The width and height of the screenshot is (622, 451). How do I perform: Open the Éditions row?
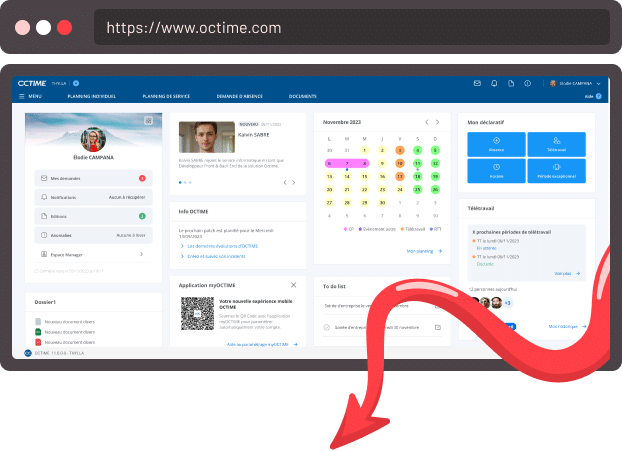click(x=93, y=216)
